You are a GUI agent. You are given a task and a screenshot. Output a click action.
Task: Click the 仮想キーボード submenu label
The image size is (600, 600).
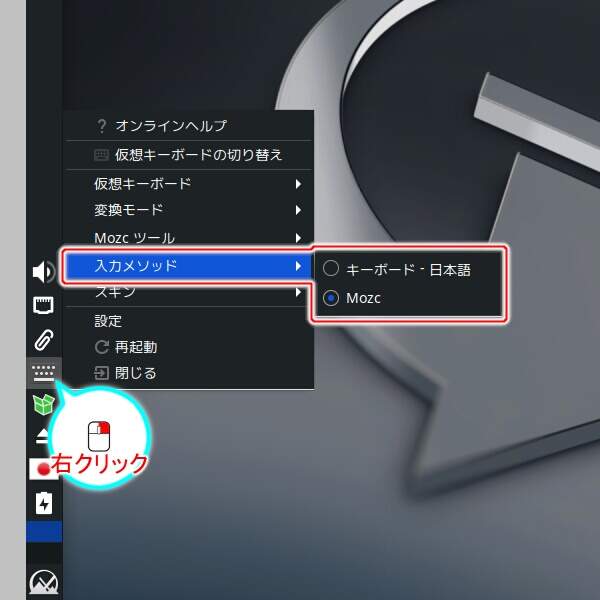coord(142,184)
